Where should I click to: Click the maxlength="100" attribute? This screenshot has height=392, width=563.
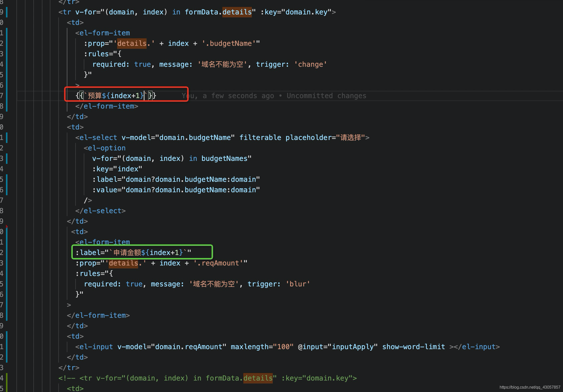[262, 347]
